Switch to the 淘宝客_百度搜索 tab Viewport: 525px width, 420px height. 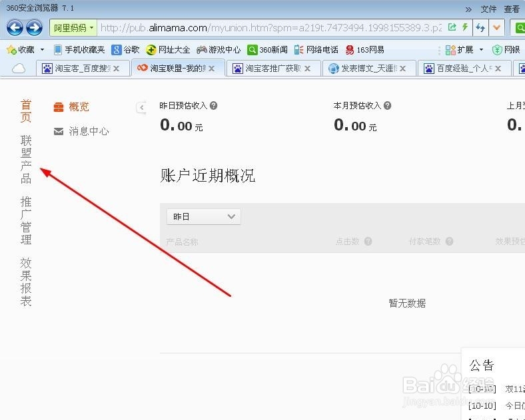pyautogui.click(x=83, y=68)
